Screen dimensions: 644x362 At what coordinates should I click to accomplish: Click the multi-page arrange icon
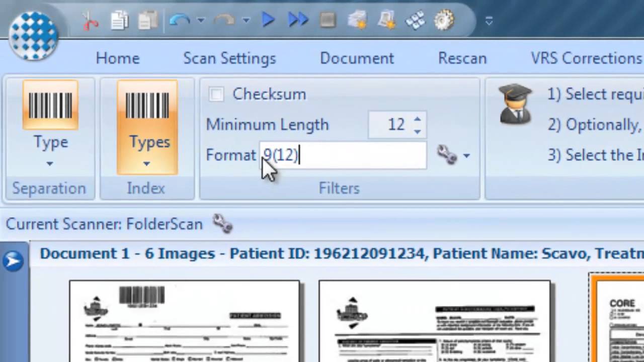(x=416, y=20)
